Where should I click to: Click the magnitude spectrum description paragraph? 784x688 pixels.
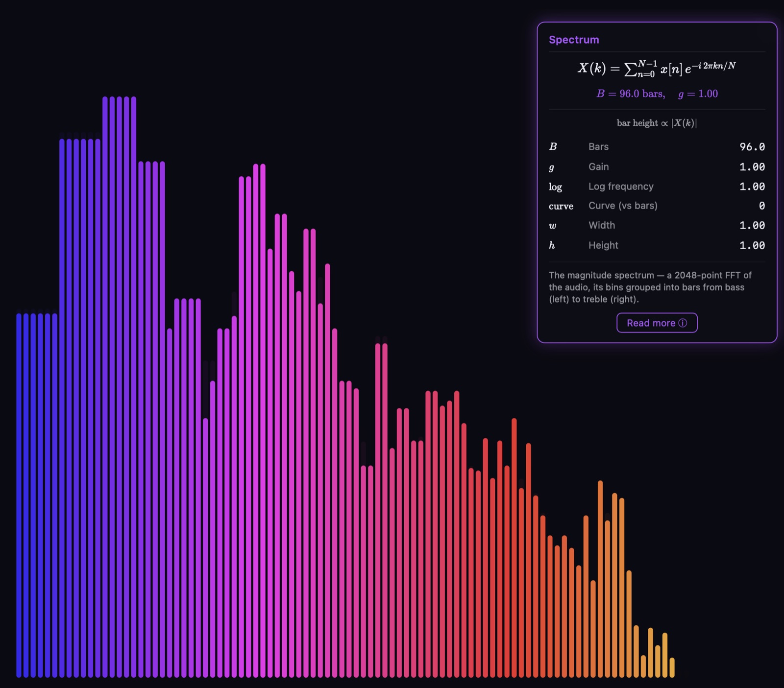[x=650, y=287]
